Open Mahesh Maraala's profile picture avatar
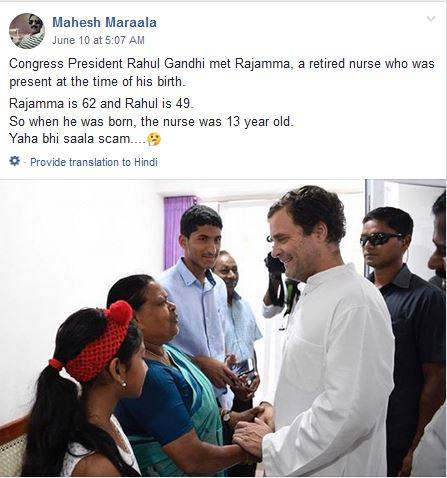The height and width of the screenshot is (478, 447). coord(27,31)
